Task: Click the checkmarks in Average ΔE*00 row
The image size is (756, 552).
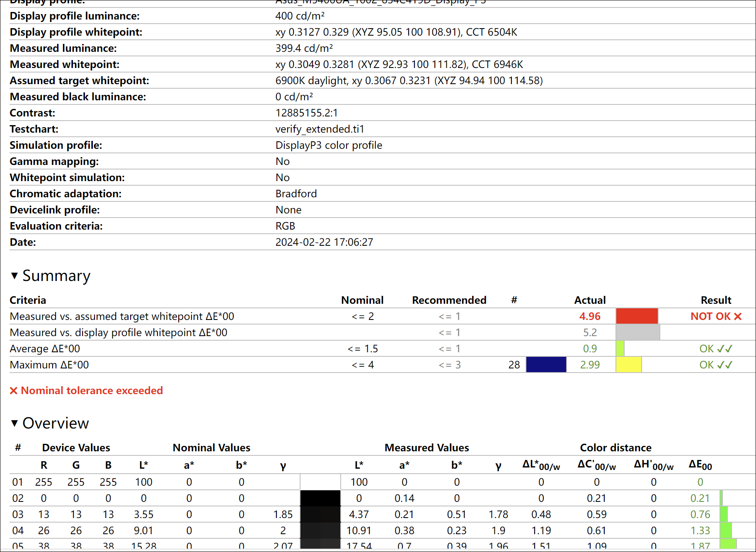Action: tap(725, 349)
